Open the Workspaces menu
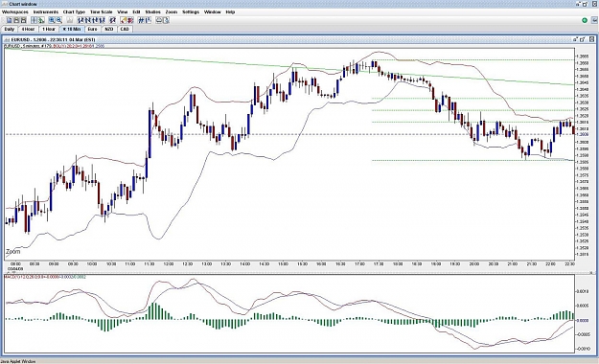Viewport: 599px width, 364px height. tap(15, 11)
